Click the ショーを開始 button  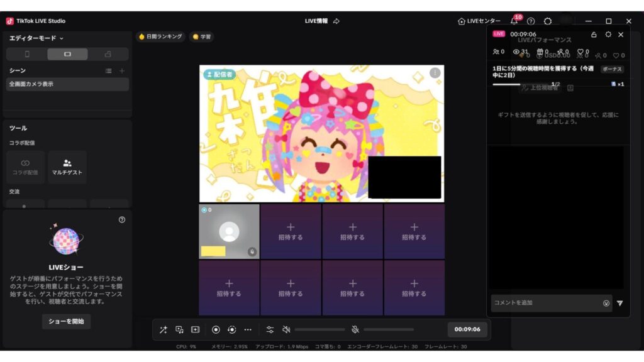point(67,321)
